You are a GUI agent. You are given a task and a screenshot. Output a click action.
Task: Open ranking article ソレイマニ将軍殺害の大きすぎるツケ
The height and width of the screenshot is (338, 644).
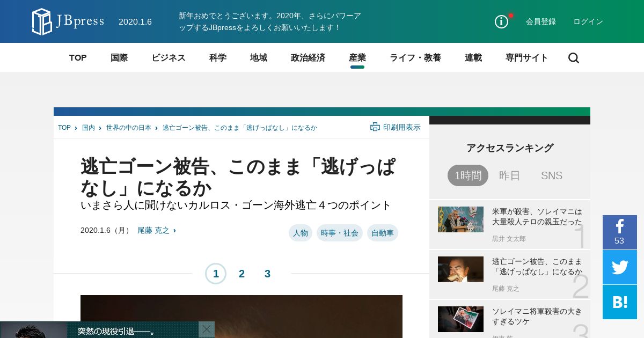[x=537, y=316]
